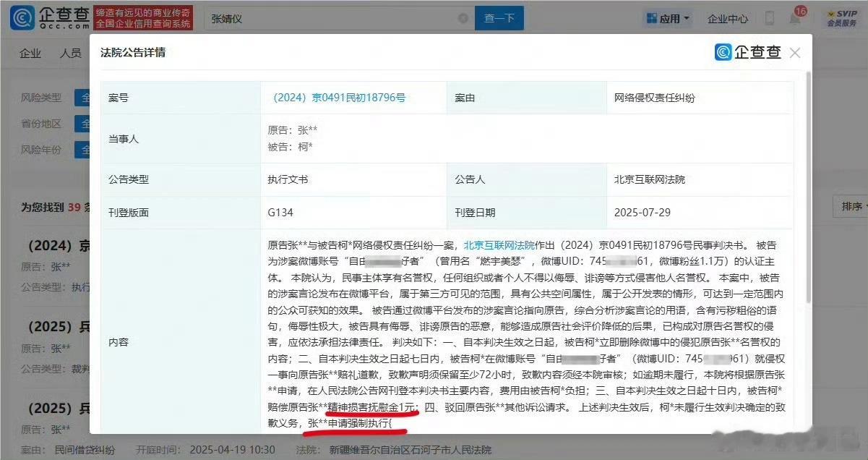This screenshot has width=868, height=460.
Task: Open case number (2024)京0491民初18796号 link
Action: tap(339, 98)
